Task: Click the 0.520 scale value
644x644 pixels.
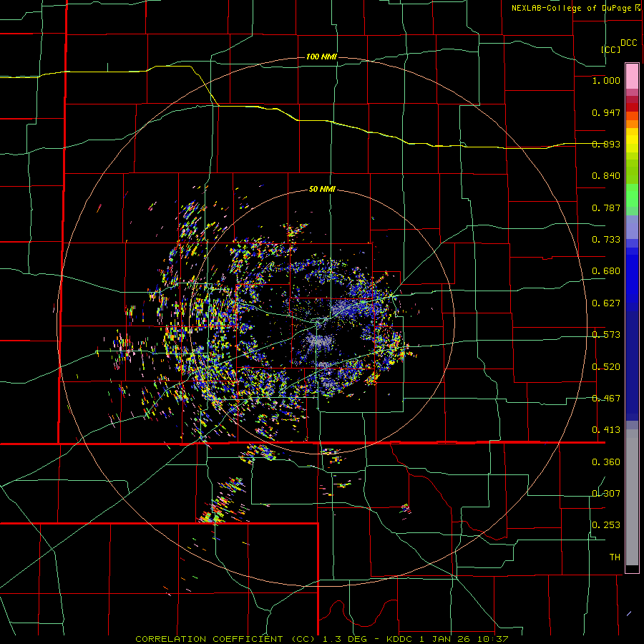Action: pos(606,367)
